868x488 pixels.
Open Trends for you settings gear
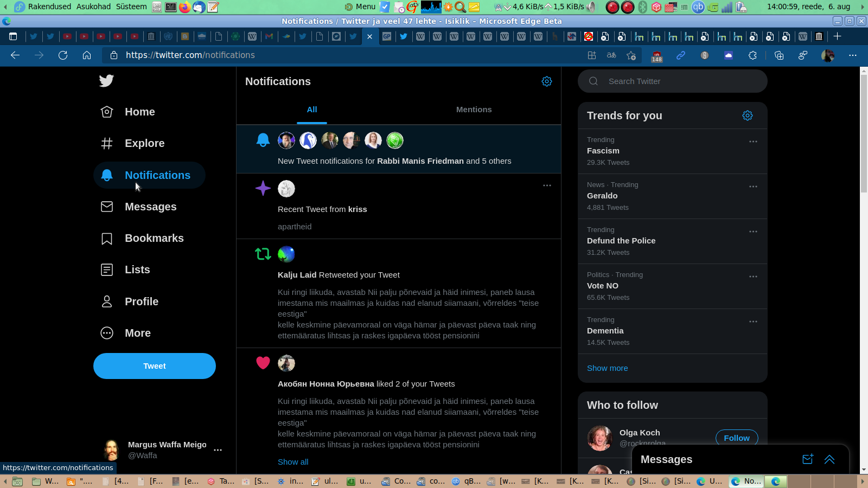748,115
